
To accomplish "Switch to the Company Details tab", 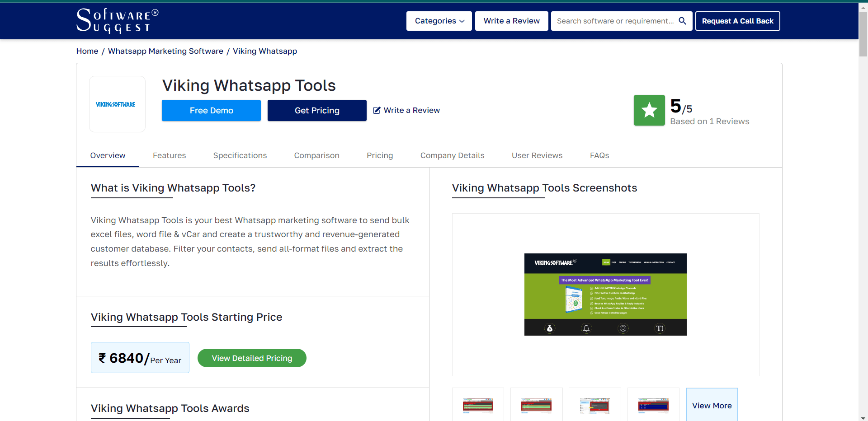I will (452, 155).
